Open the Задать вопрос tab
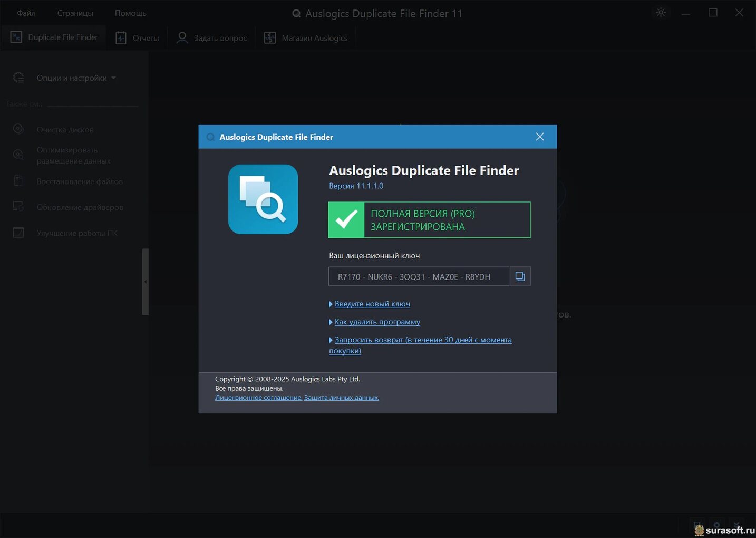This screenshot has height=538, width=756. (x=212, y=38)
